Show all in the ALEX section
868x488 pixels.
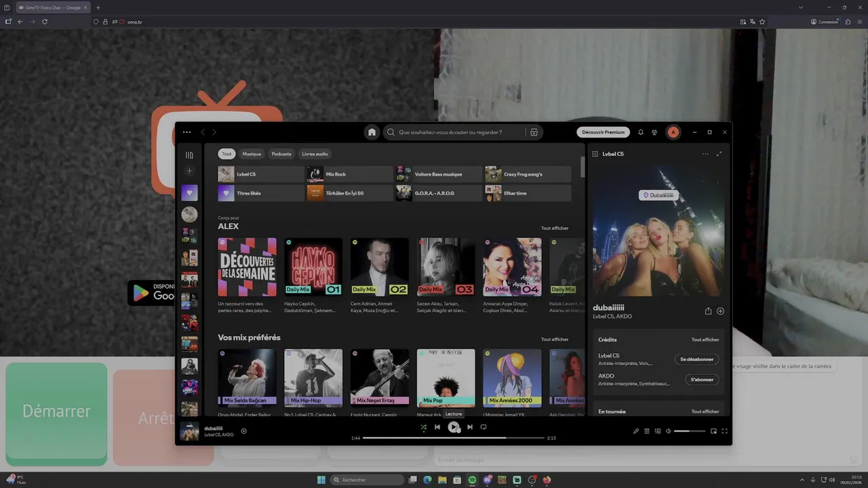[x=555, y=228]
